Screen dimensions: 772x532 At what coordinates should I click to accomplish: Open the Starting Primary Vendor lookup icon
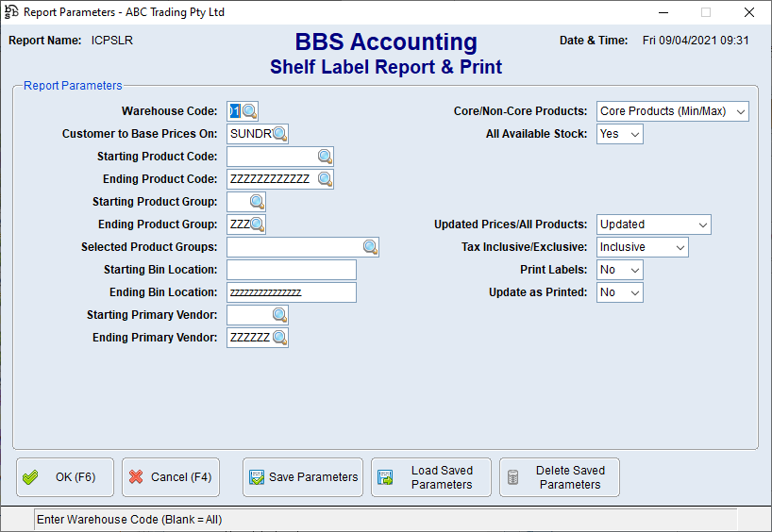(x=279, y=315)
